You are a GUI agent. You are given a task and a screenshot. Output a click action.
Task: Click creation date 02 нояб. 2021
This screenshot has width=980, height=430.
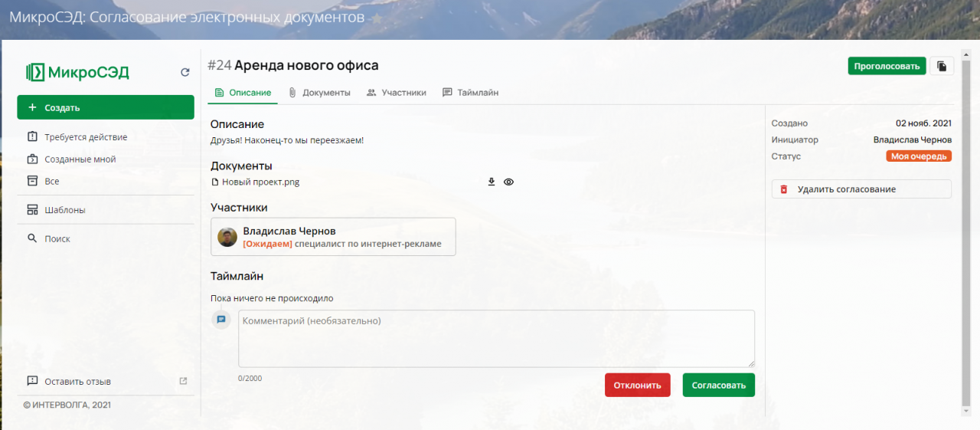tap(923, 123)
